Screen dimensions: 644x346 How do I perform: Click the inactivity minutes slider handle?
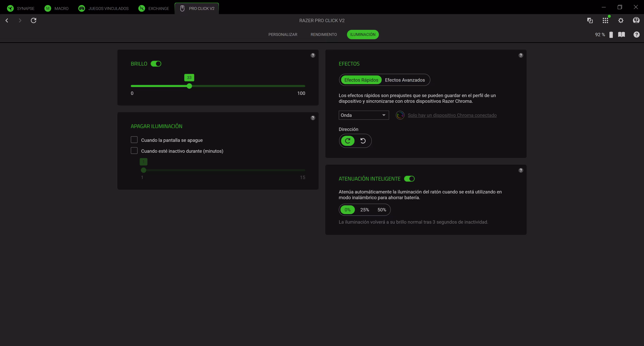144,170
